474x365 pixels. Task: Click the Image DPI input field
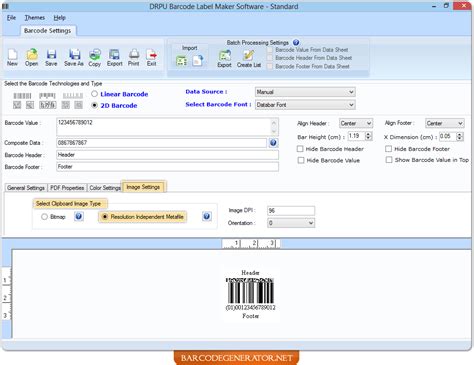click(291, 210)
